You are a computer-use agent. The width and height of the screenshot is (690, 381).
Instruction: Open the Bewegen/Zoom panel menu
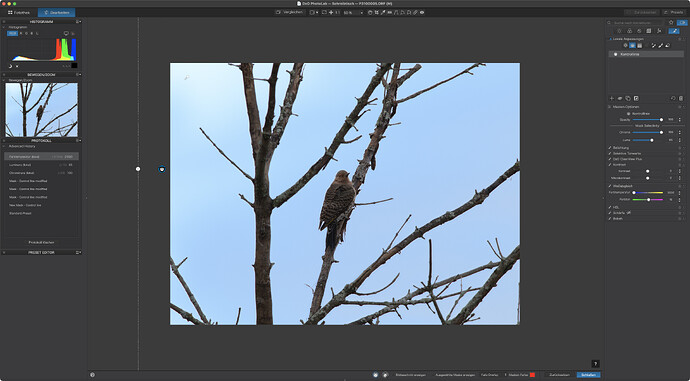click(78, 75)
